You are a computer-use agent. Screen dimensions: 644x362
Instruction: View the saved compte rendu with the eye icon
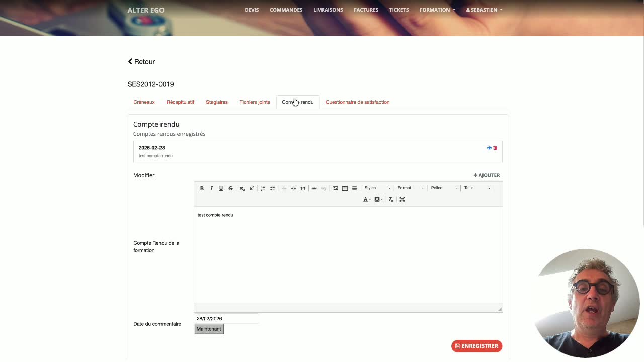[489, 148]
